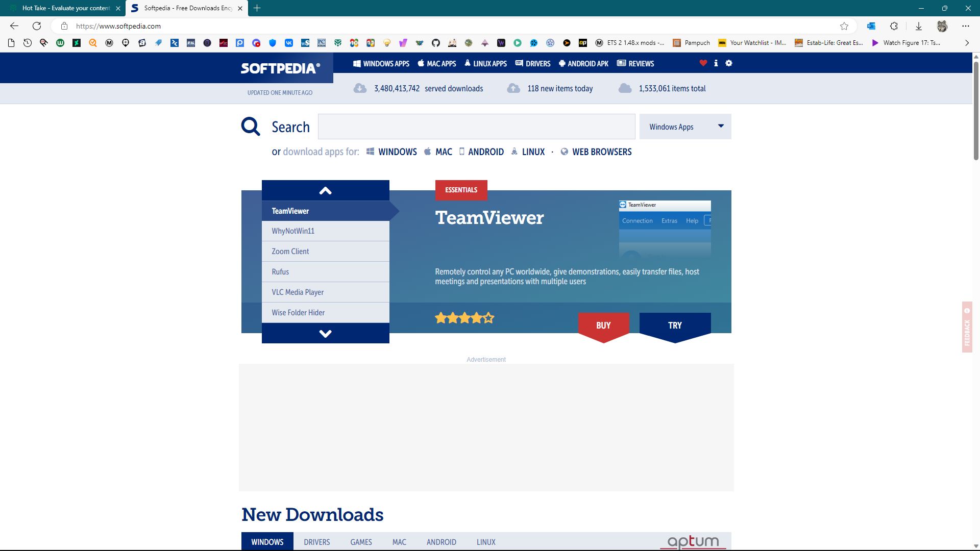The width and height of the screenshot is (980, 551).
Task: Open the FEEDBACK side tab
Action: 967,327
